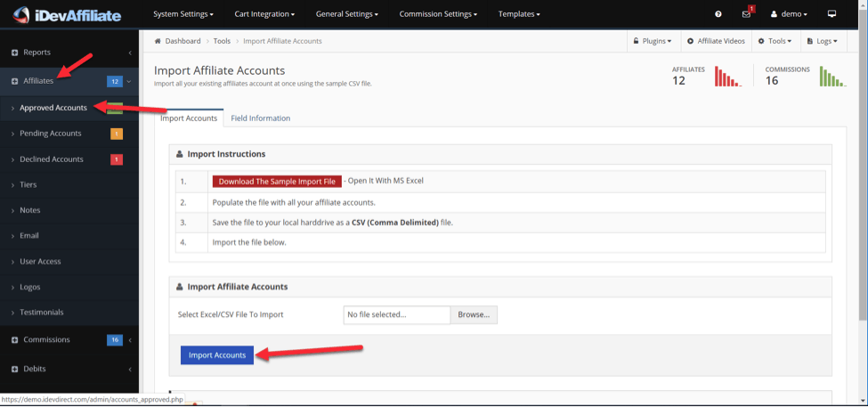Expand the Debits sidebar section

(69, 369)
